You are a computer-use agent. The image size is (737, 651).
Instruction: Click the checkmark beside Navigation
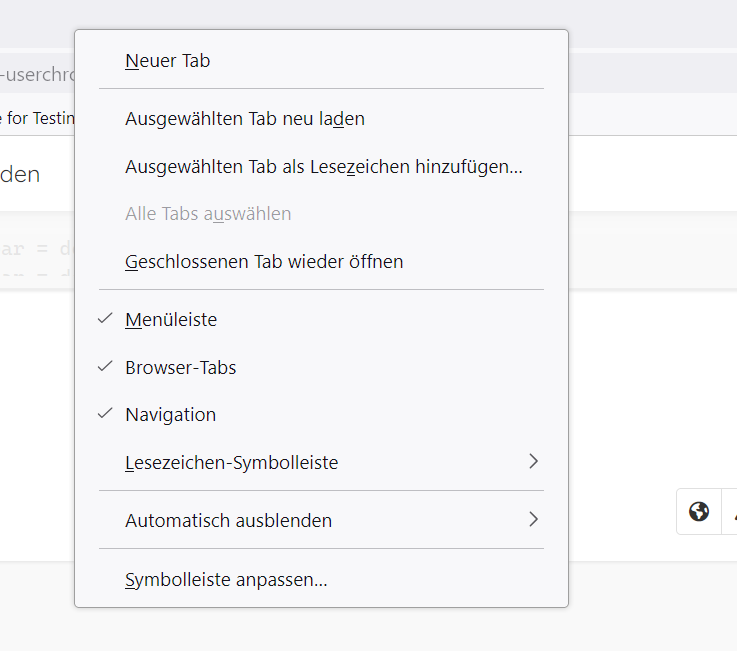[x=105, y=414]
